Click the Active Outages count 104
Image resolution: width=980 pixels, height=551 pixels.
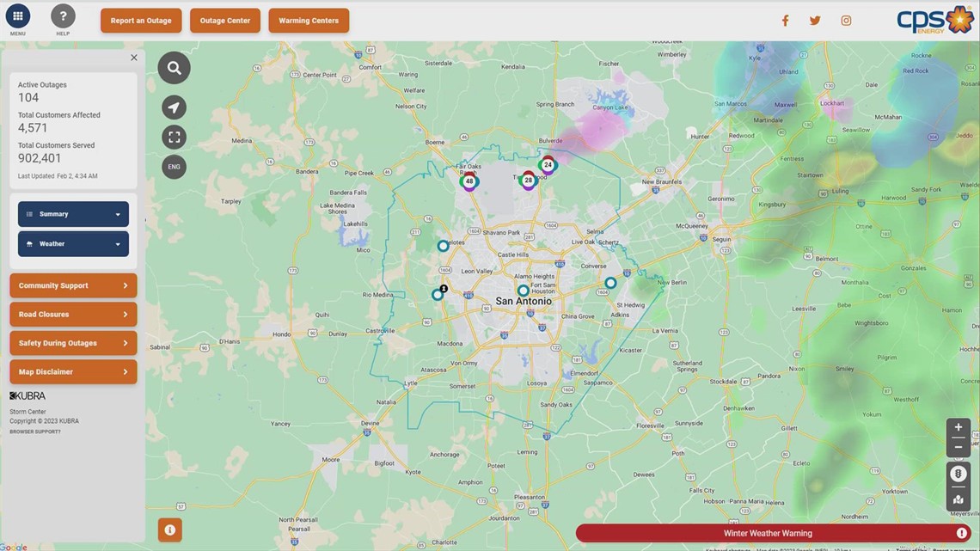coord(28,97)
